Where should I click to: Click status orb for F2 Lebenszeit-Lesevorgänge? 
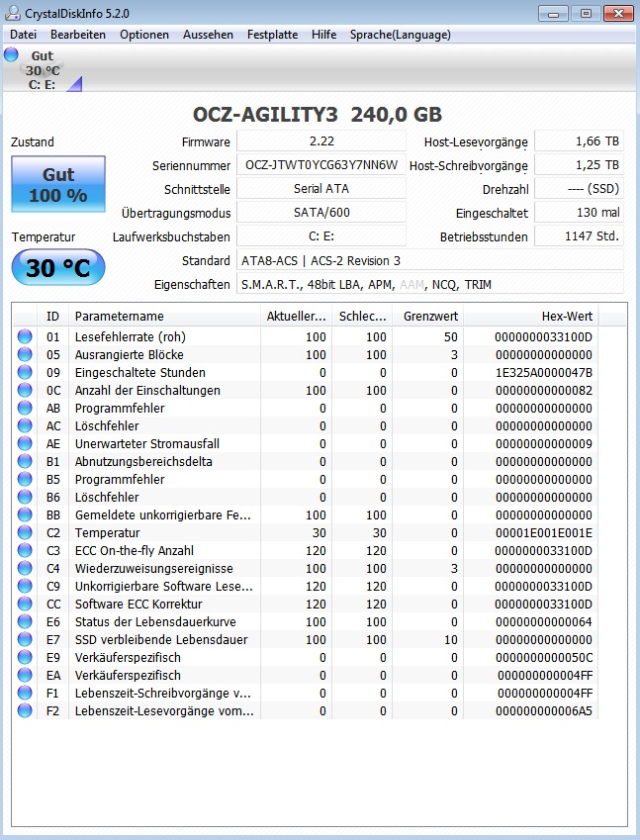pyautogui.click(x=25, y=711)
